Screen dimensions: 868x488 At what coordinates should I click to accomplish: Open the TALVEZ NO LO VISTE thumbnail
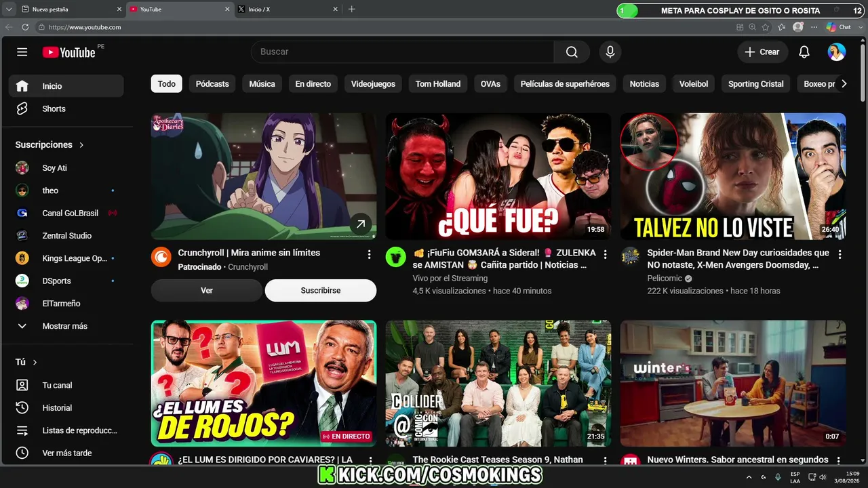pyautogui.click(x=733, y=176)
